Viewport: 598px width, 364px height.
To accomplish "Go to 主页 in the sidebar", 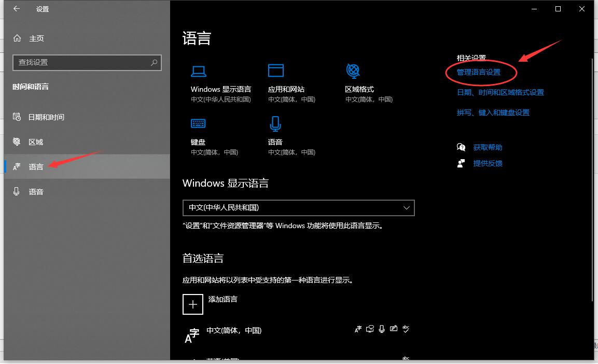I will click(35, 38).
